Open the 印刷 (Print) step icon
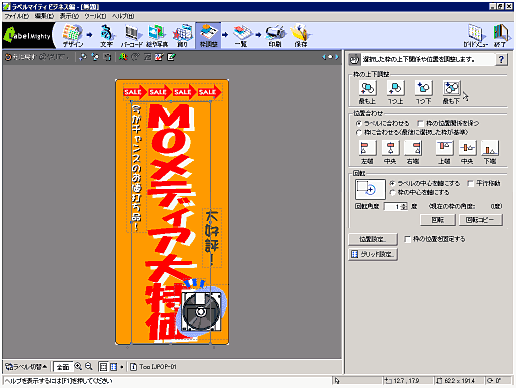This screenshot has width=516, height=388. coord(275,36)
